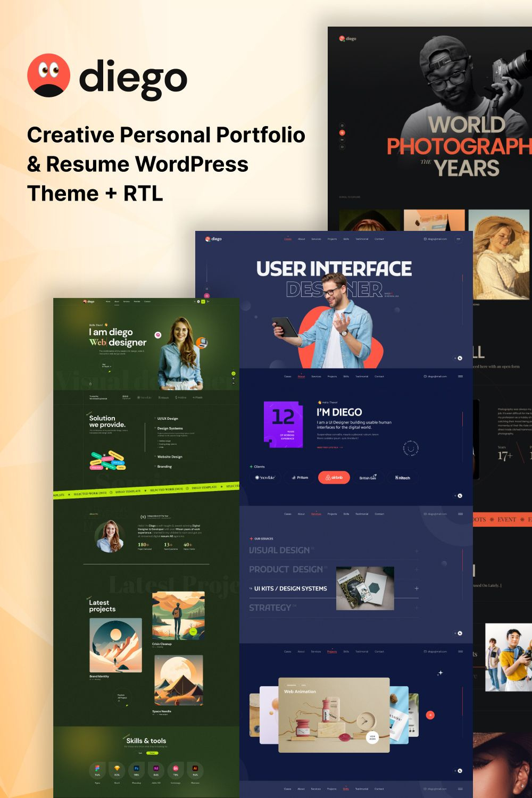532x798 pixels.
Task: Expand the VISUAL DESIGN service row
Action: [x=416, y=550]
